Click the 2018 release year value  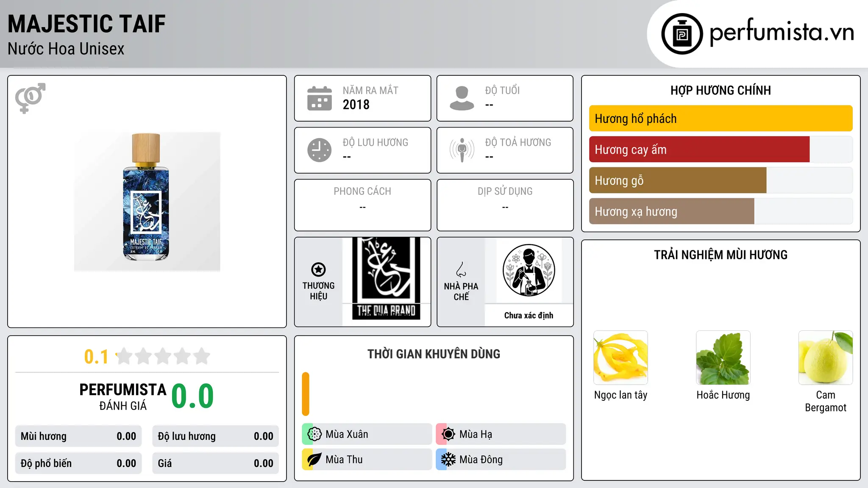click(x=356, y=105)
